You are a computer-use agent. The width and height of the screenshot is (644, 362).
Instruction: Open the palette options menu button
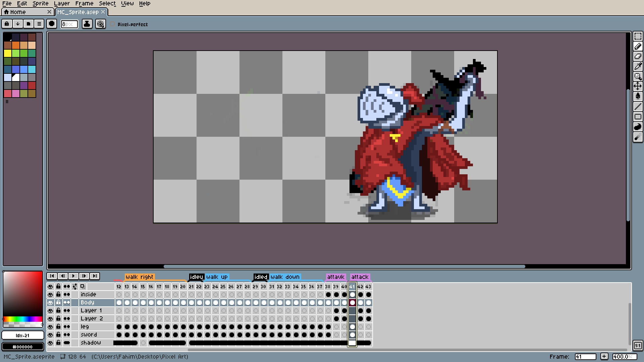[39, 24]
